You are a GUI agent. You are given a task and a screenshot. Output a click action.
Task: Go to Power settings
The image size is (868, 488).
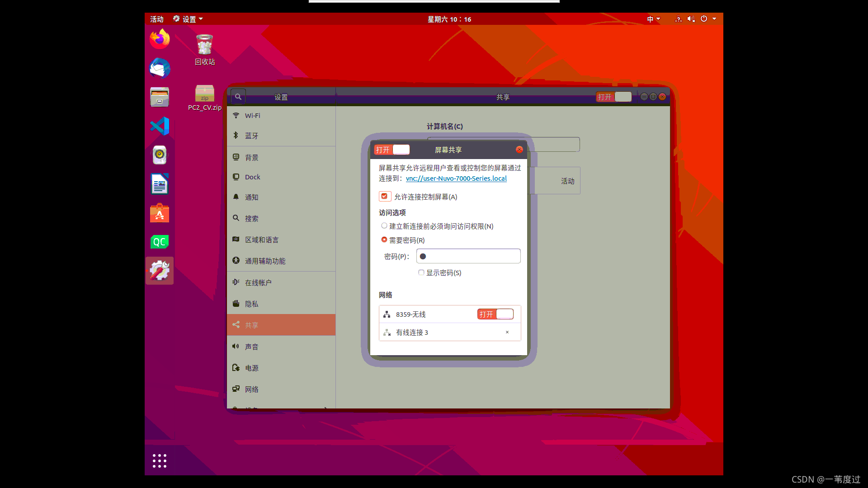(x=281, y=368)
